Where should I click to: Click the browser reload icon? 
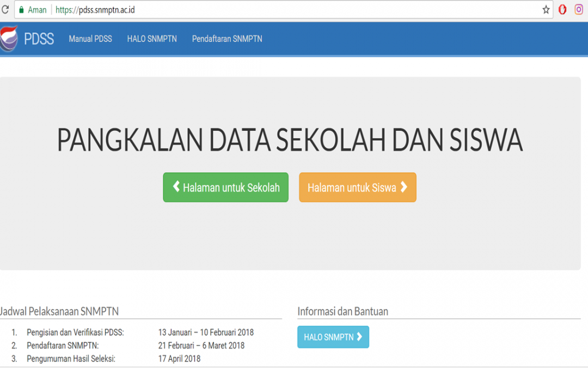(7, 9)
